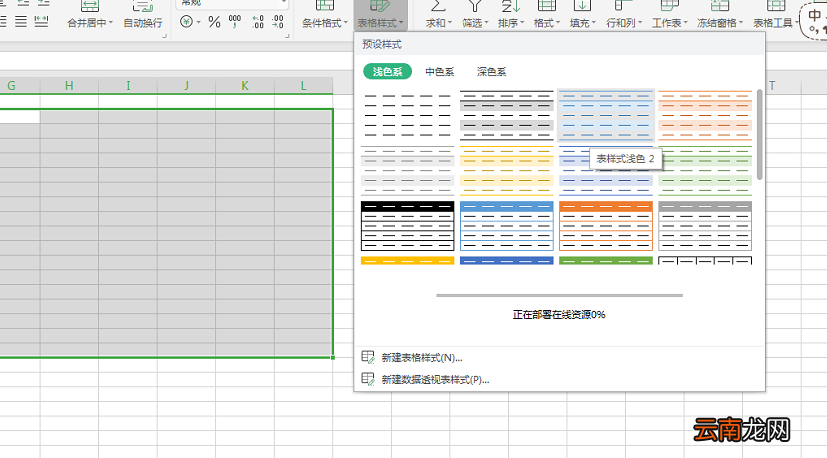Select column G header

[20, 85]
